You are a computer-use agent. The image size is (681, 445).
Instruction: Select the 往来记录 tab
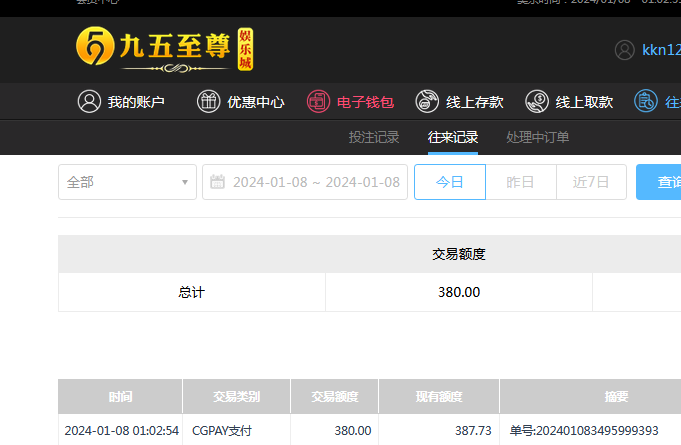tap(453, 137)
